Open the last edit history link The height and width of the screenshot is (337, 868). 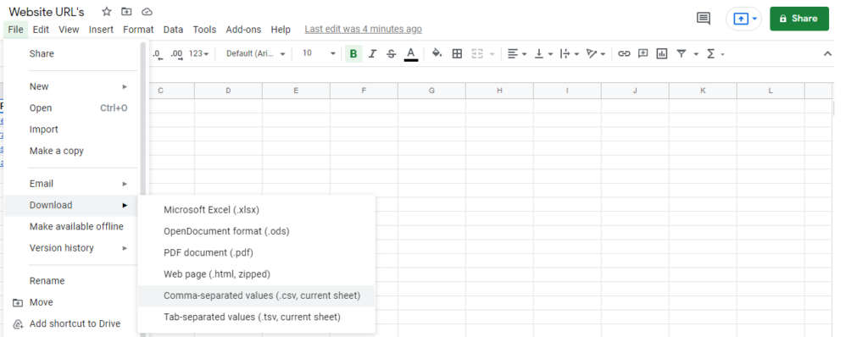(x=363, y=30)
